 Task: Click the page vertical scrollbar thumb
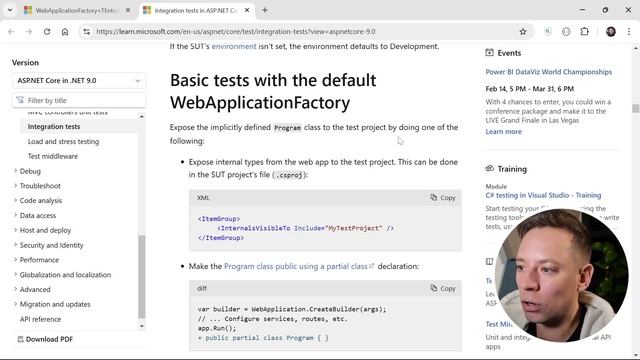pyautogui.click(x=635, y=108)
